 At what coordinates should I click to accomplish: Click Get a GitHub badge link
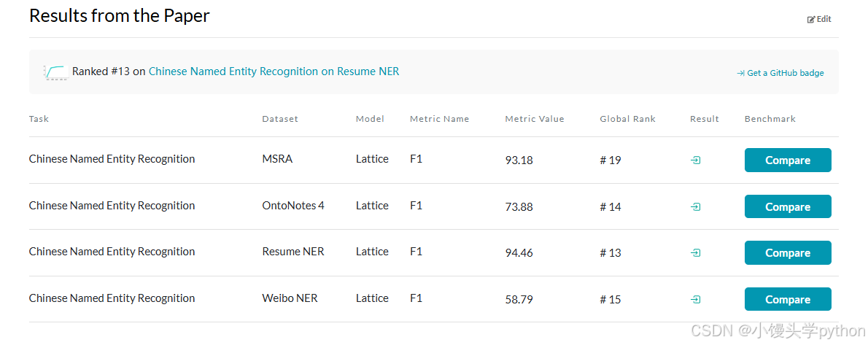[x=786, y=73]
